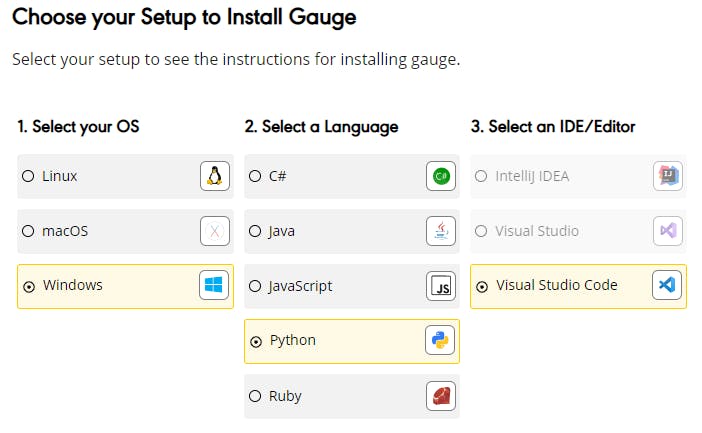This screenshot has height=433, width=702.
Task: Select the Python radio button
Action: point(255,341)
